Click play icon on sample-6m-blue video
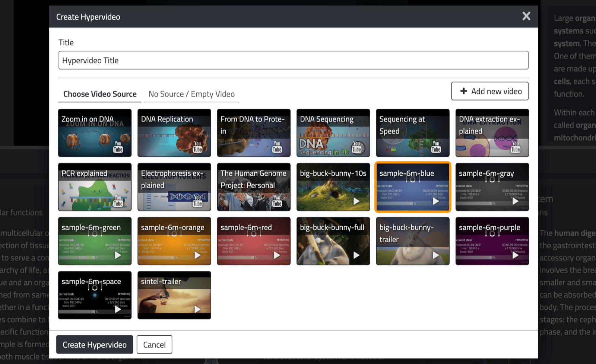596x364 pixels. pos(435,201)
